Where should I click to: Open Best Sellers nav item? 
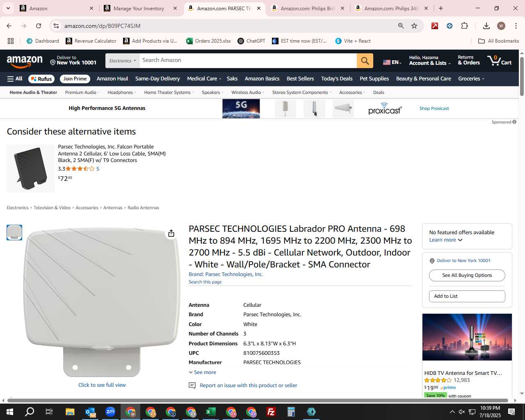(x=300, y=79)
